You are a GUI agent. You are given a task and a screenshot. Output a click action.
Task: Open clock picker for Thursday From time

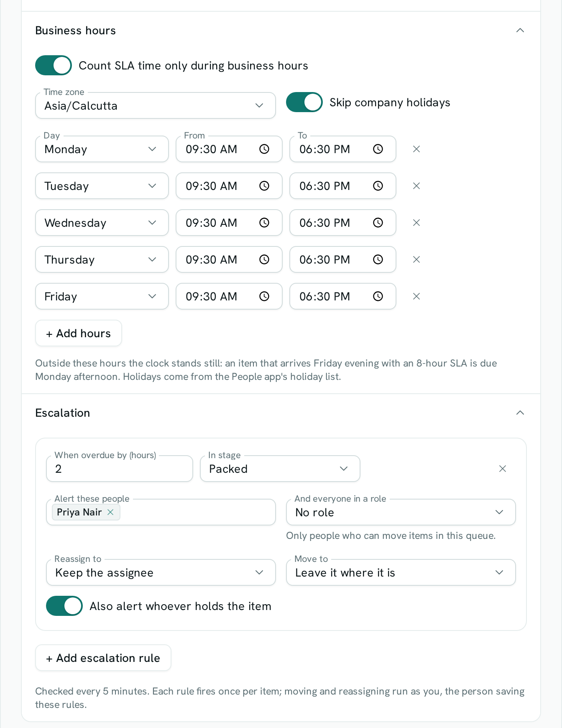(264, 259)
